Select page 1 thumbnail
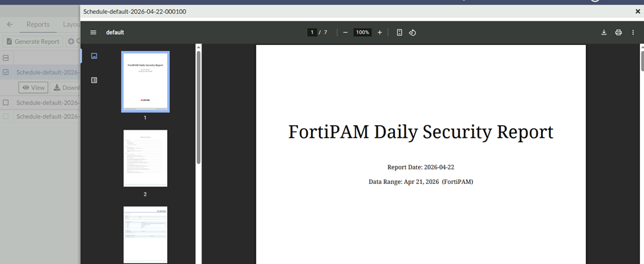 (145, 81)
